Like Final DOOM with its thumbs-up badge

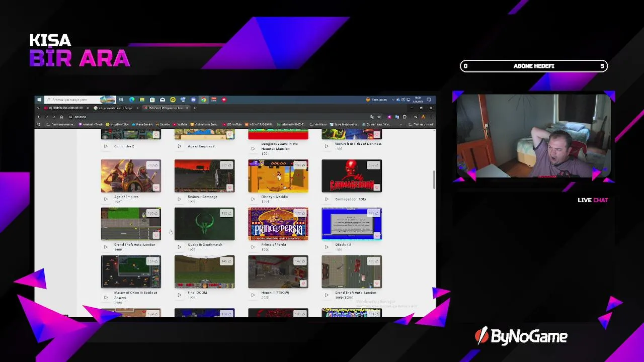point(226,261)
